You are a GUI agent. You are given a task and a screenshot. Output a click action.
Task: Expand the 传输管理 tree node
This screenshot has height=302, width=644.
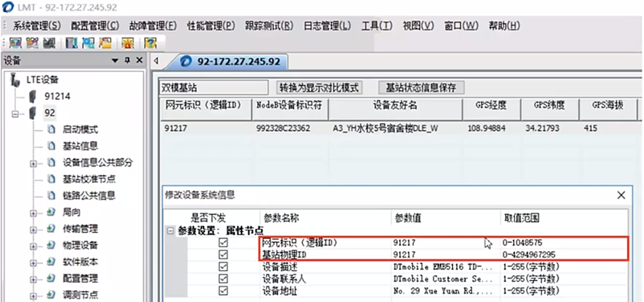34,230
